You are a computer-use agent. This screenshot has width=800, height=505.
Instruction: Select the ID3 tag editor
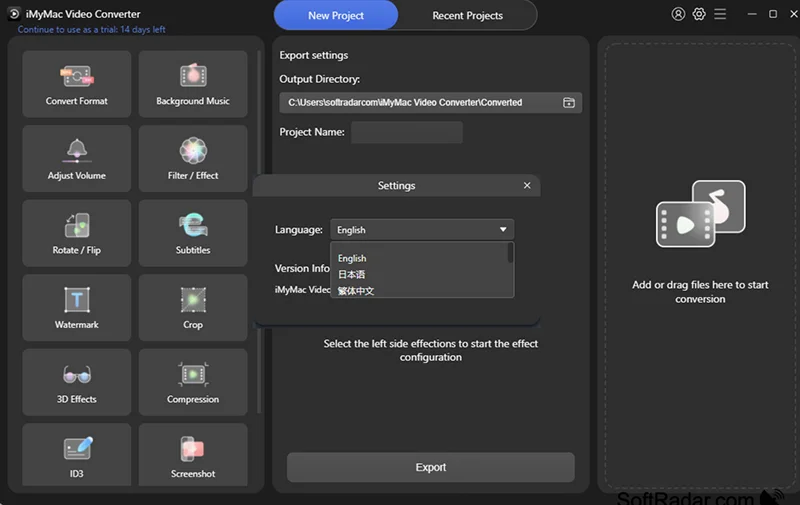coord(77,454)
